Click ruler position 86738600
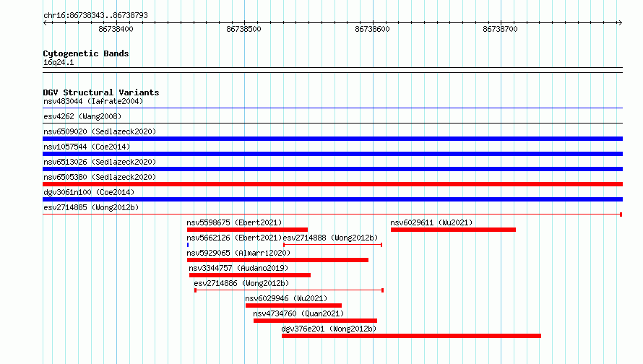 click(x=372, y=29)
